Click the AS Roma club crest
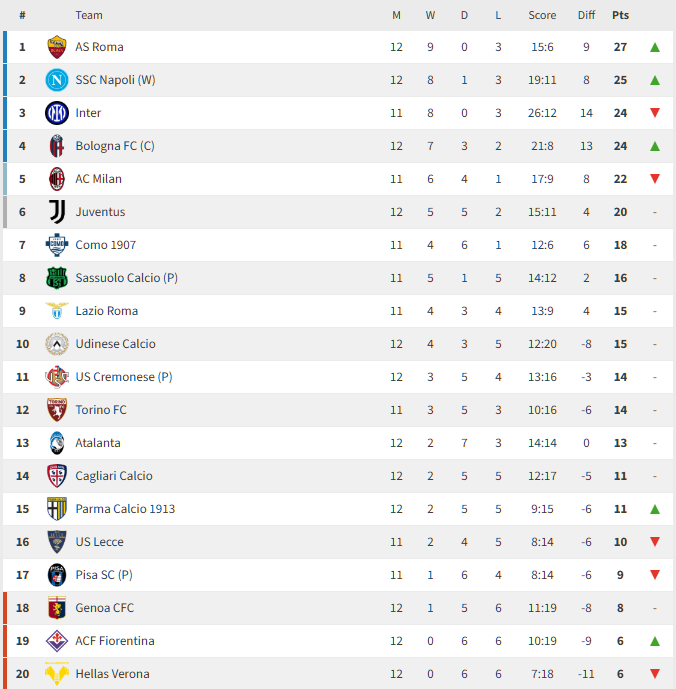 pyautogui.click(x=57, y=47)
